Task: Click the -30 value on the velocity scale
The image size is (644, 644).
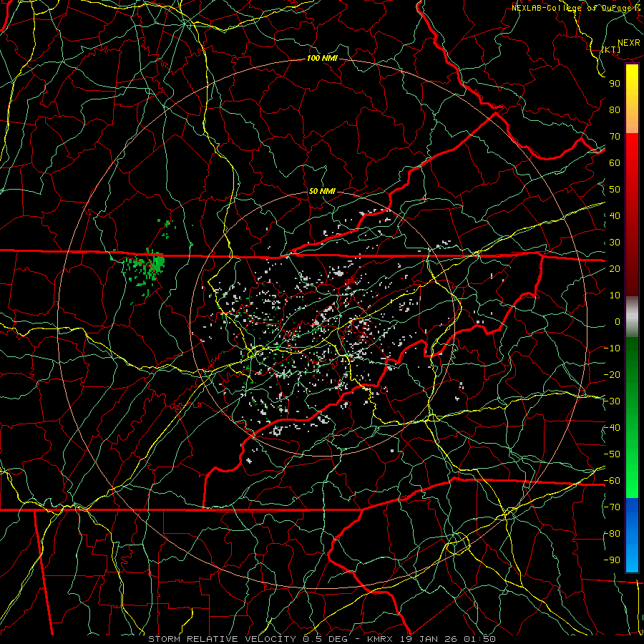Action: (612, 401)
